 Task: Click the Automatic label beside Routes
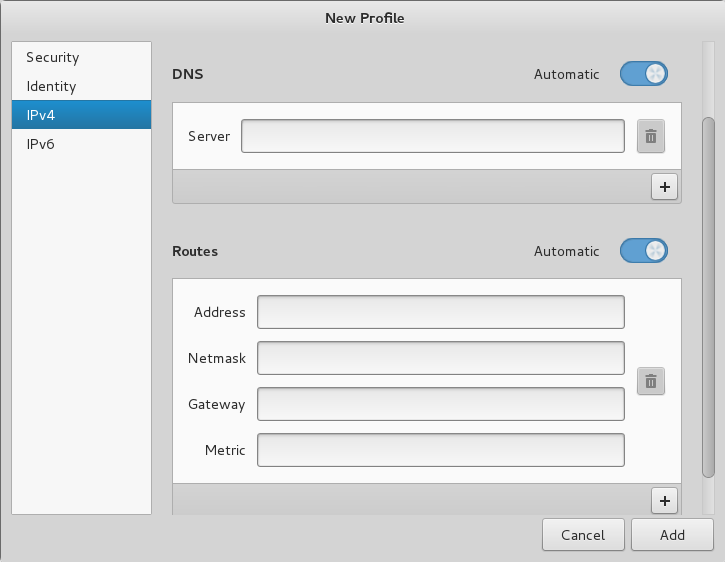(x=566, y=251)
